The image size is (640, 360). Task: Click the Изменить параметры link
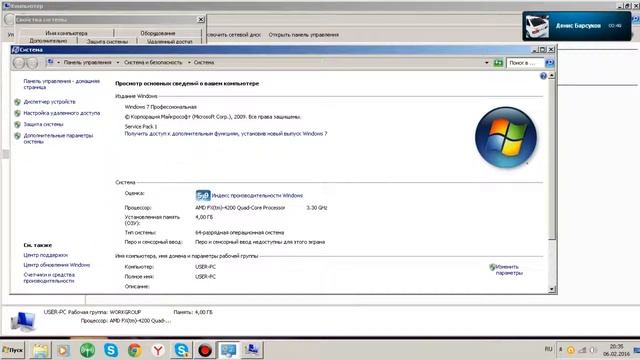click(x=509, y=270)
